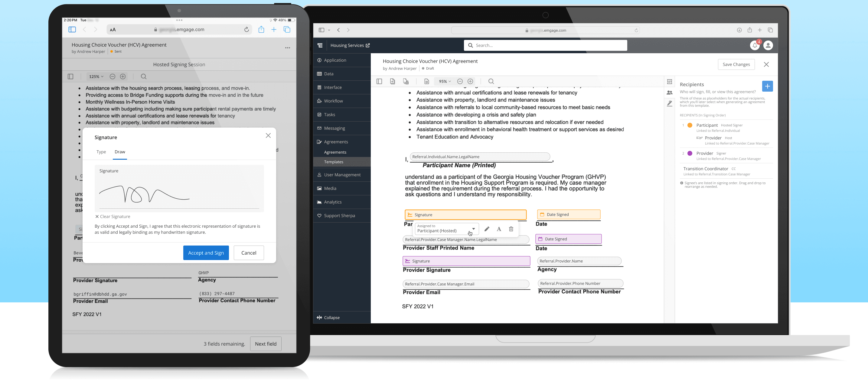Select the Provider signer purple dot
The image size is (868, 381).
pos(690,153)
